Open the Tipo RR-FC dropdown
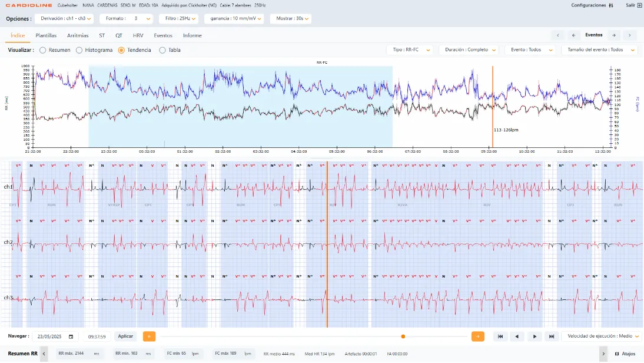 (410, 49)
